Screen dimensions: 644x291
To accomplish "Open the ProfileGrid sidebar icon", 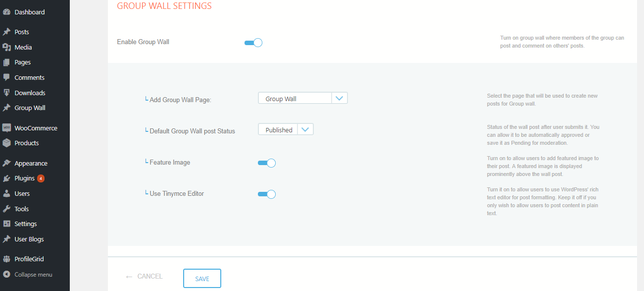I will (7, 258).
